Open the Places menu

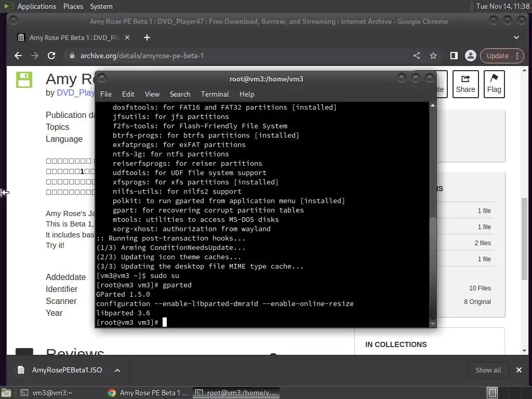tap(73, 6)
